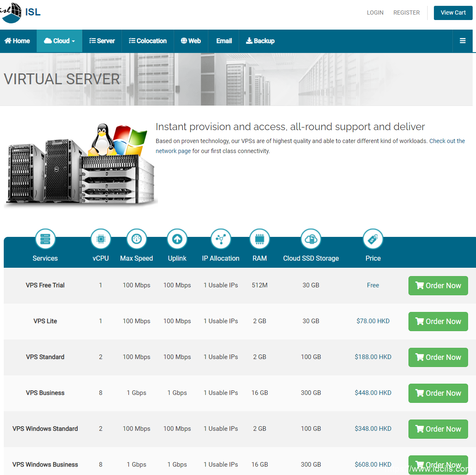
Task: Open the Backup menu item
Action: tap(260, 41)
